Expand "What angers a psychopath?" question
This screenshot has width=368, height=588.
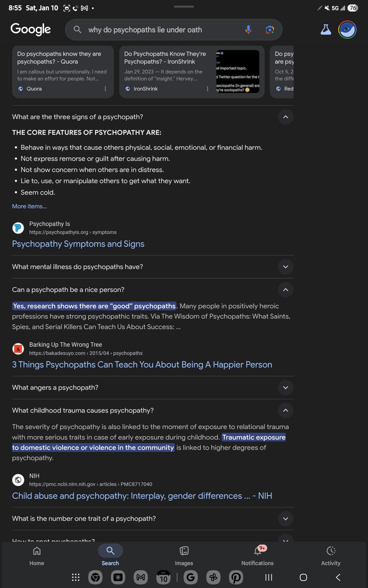[286, 387]
